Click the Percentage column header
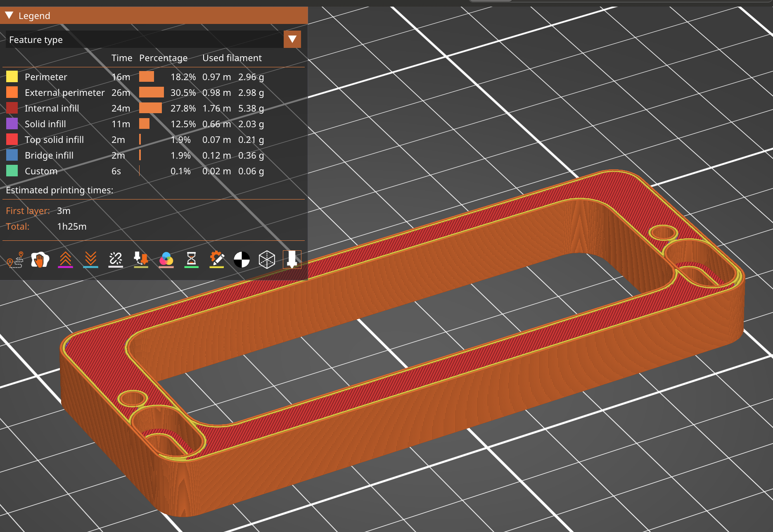 coord(164,58)
